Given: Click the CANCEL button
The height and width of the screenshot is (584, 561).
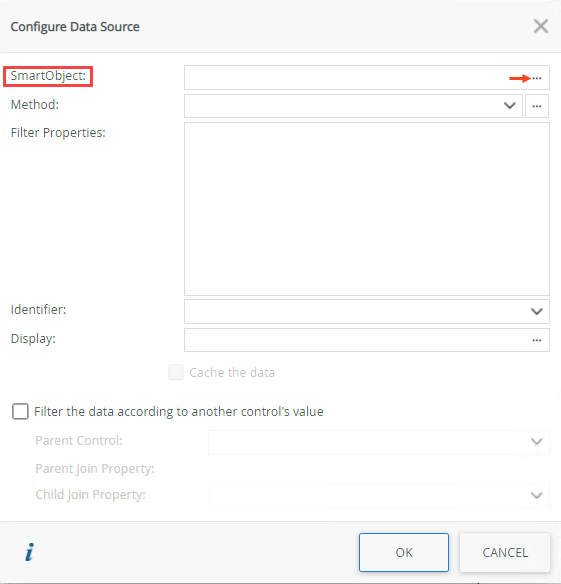Looking at the screenshot, I should [505, 552].
